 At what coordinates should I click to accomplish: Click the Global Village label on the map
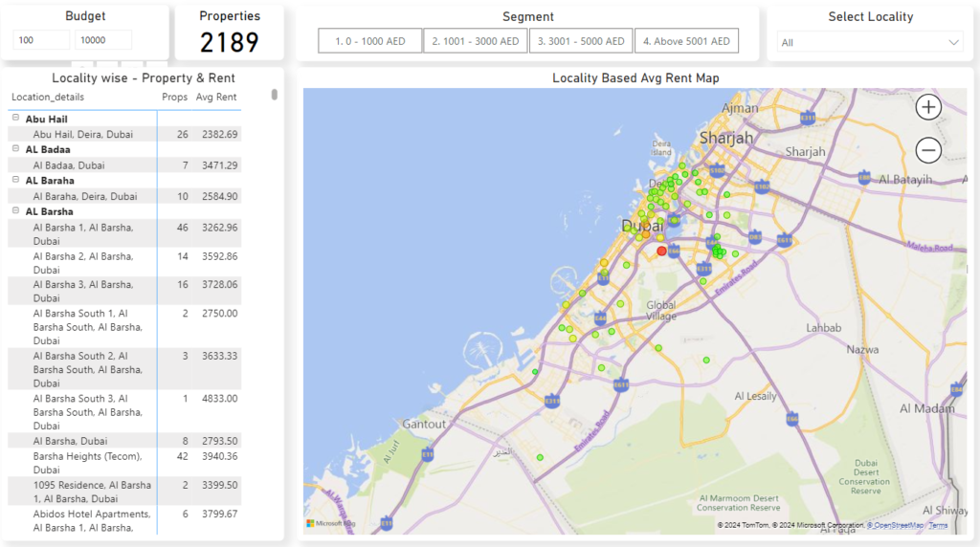point(661,311)
